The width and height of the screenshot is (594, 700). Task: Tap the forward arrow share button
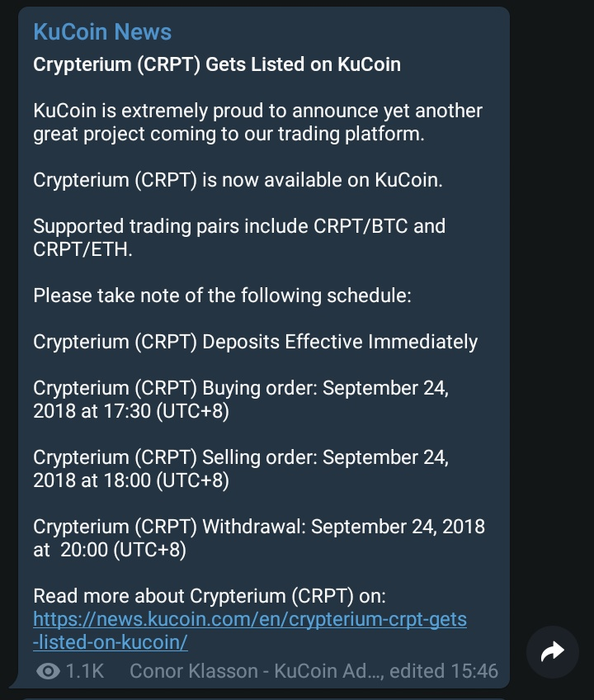click(552, 652)
